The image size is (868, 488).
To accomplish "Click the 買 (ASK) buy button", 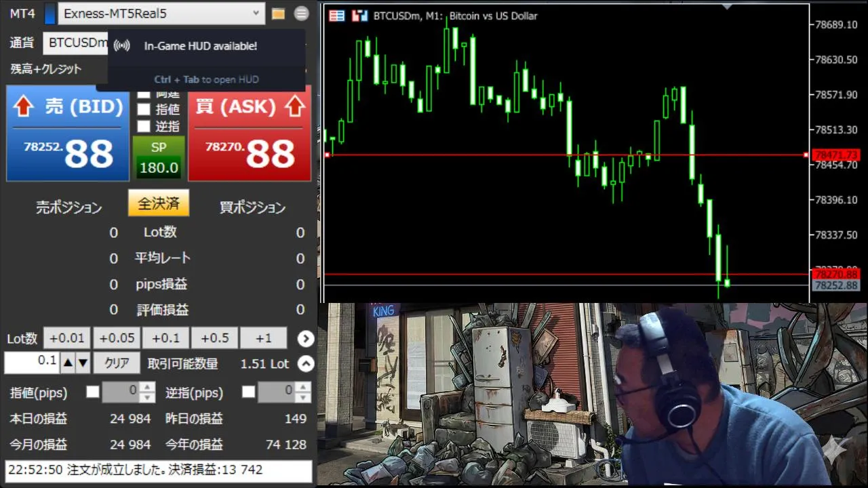I will [x=250, y=133].
